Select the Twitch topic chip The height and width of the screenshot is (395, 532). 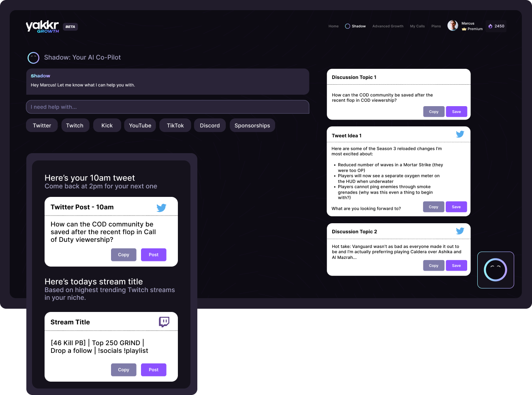click(x=75, y=126)
